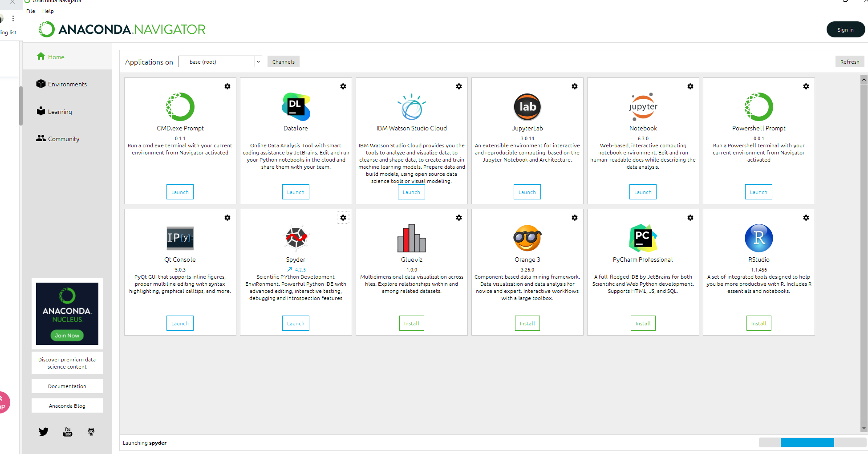Launch JupyterLab
The image size is (868, 454).
(527, 192)
